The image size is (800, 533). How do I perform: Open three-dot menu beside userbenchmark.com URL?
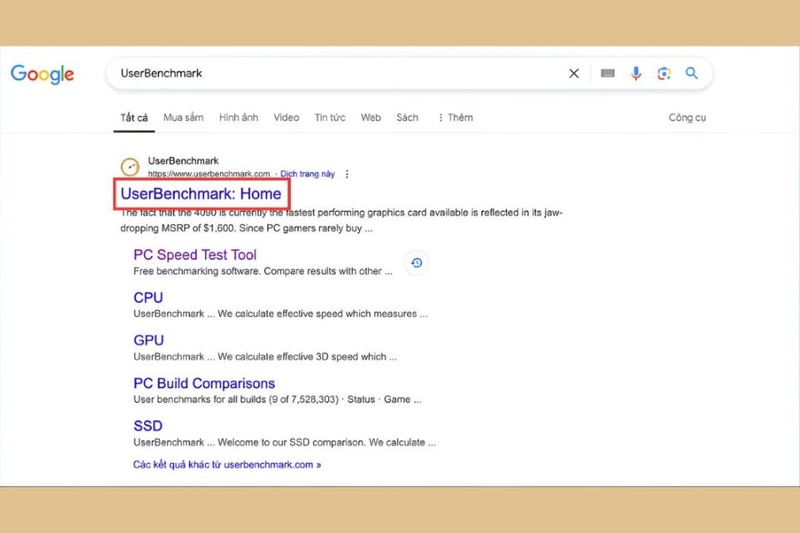point(347,174)
